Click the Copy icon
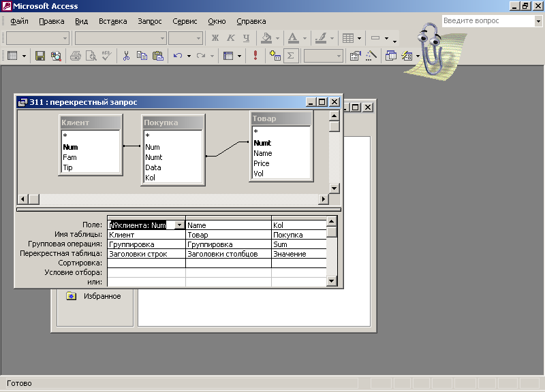Image resolution: width=545 pixels, height=392 pixels. pyautogui.click(x=142, y=56)
